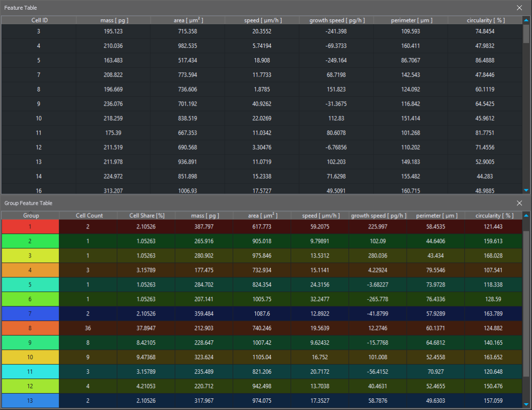Select the yellow Group 10 color cell
Screen dimensions: 532x410
pyautogui.click(x=30, y=357)
